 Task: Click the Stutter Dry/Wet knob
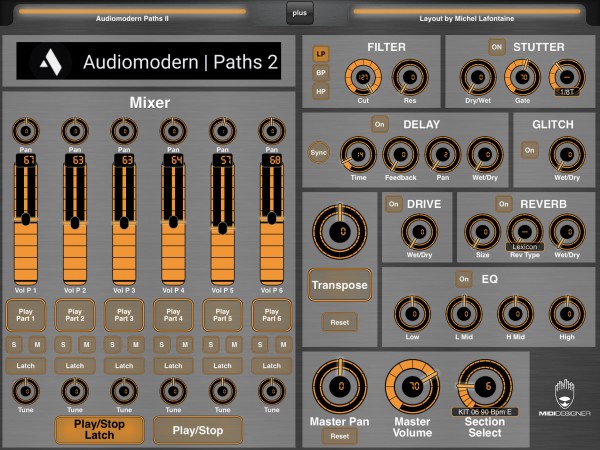coord(478,77)
